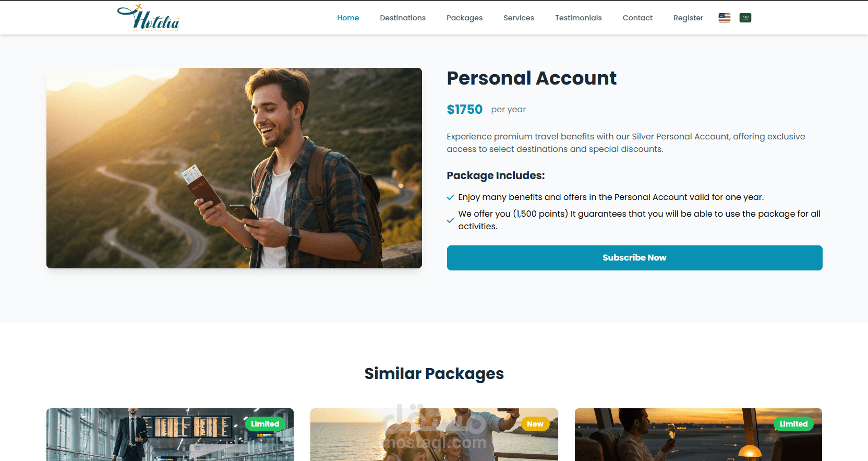Go to Destinations in the navigation
The width and height of the screenshot is (868, 461).
pyautogui.click(x=403, y=18)
